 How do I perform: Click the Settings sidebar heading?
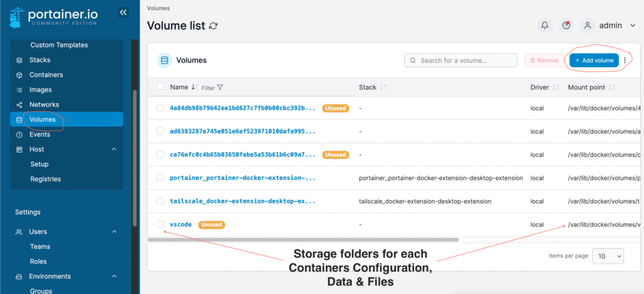click(x=28, y=212)
